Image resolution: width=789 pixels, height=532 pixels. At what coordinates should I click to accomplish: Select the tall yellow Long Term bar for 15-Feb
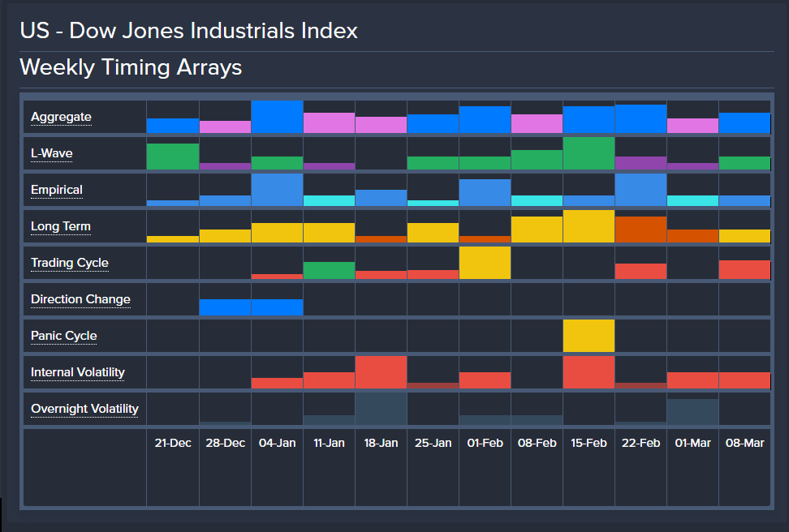coord(589,226)
